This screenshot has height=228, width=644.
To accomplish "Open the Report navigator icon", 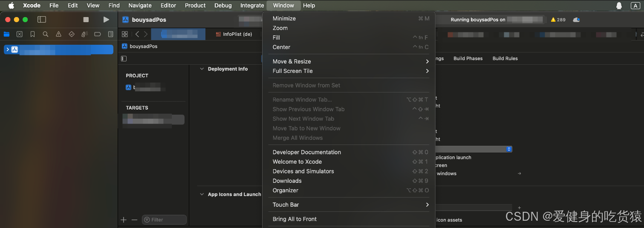I will 111,34.
